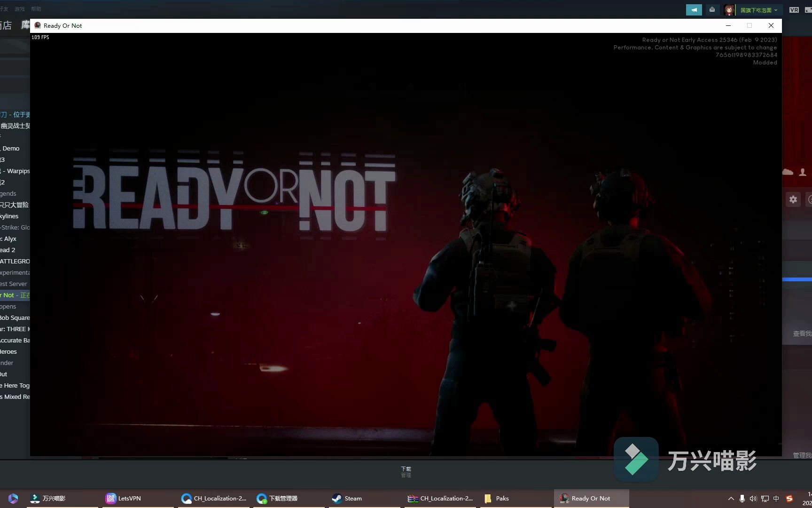Switch to the Steam 商店 tab

click(6, 25)
